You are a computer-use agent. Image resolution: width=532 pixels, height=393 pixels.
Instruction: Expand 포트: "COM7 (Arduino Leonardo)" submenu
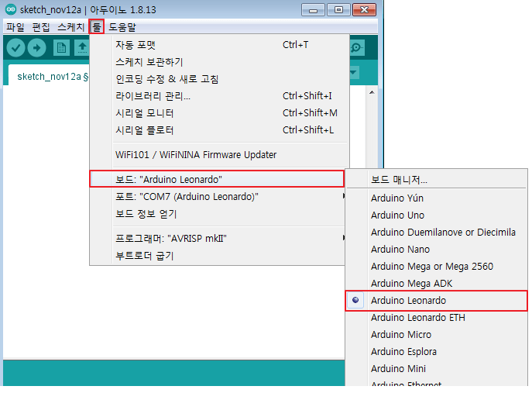218,197
